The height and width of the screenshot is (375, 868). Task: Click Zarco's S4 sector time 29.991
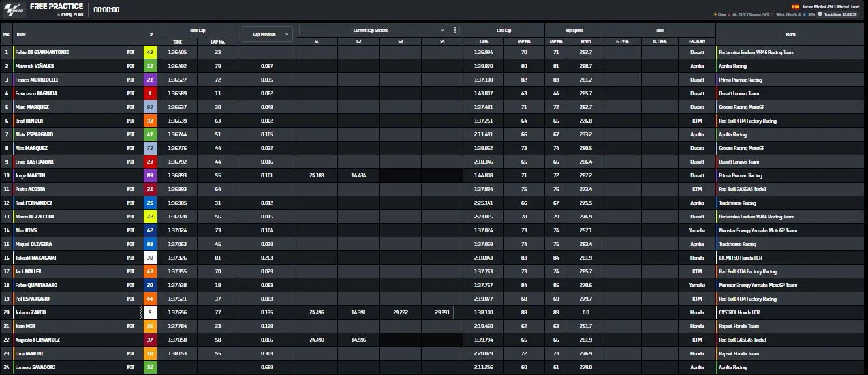tap(442, 312)
